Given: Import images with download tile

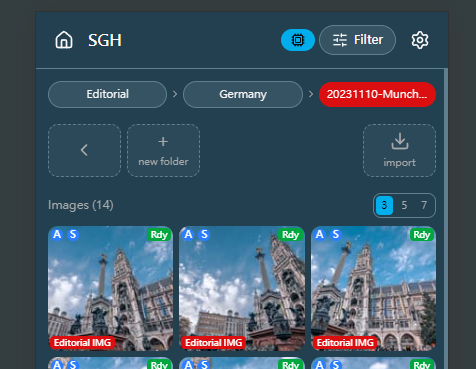Looking at the screenshot, I should 399,150.
